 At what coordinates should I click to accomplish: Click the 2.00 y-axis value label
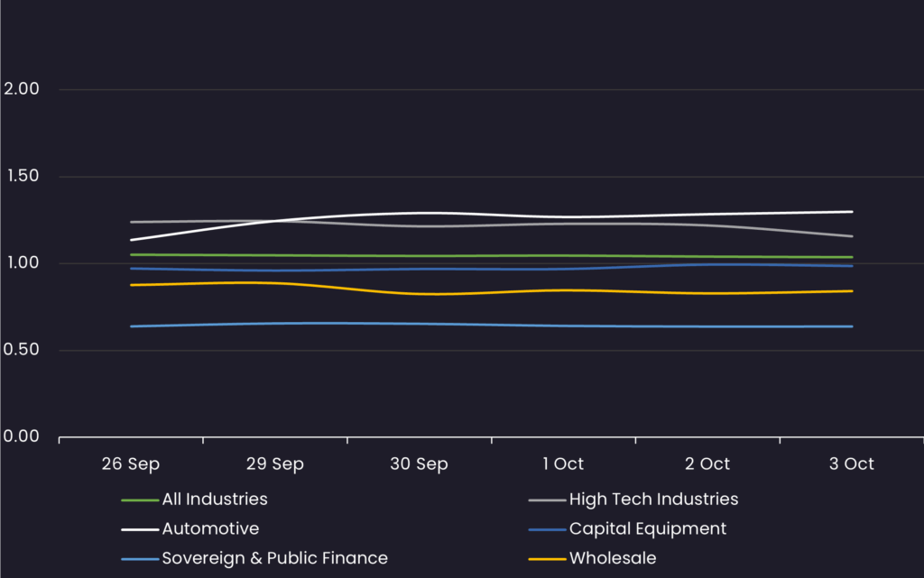tap(22, 89)
